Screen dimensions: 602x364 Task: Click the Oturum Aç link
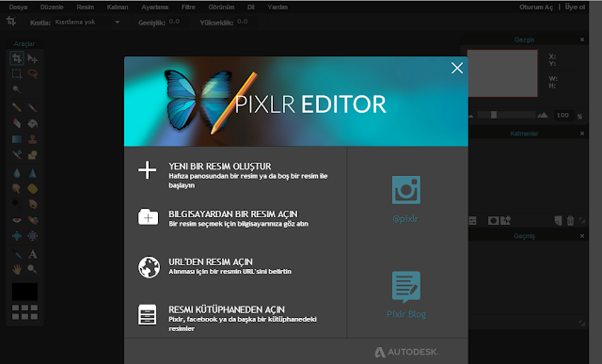536,7
